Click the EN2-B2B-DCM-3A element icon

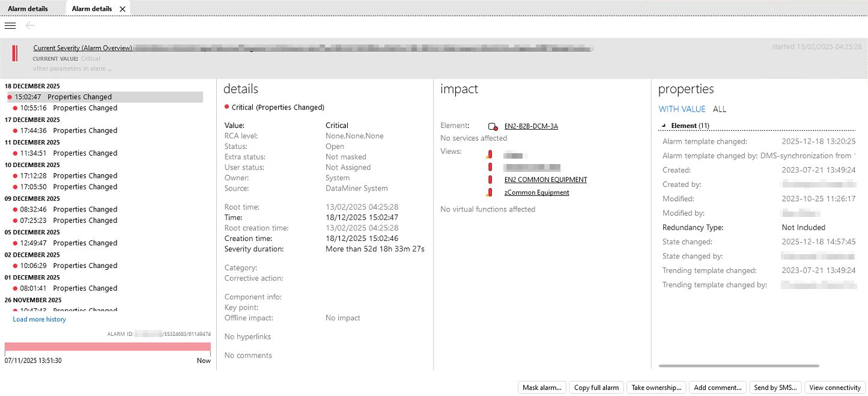[493, 126]
